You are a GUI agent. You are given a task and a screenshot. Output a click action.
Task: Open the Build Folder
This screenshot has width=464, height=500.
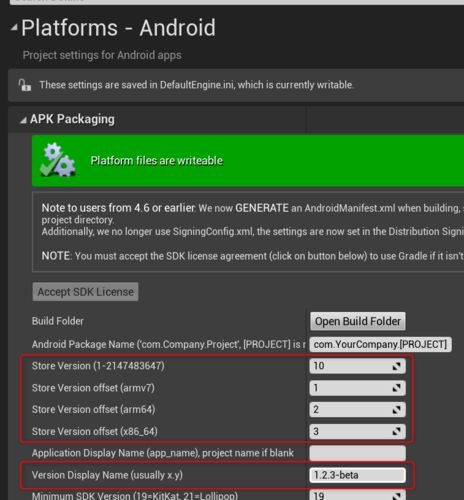(x=358, y=321)
